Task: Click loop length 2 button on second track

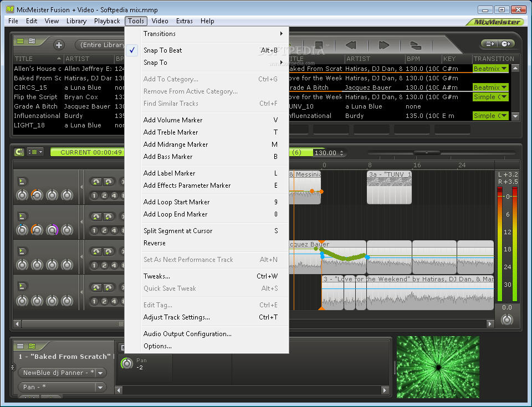Action: coord(105,230)
